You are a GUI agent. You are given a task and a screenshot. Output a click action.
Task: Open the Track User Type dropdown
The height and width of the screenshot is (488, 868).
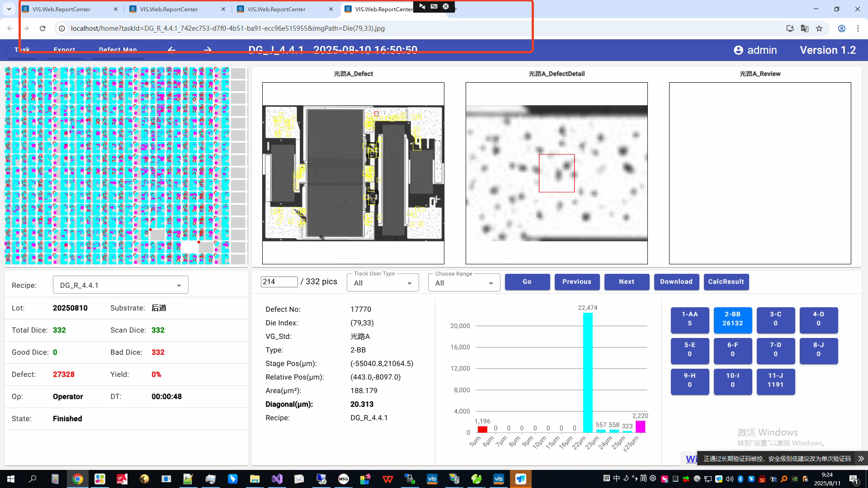coord(382,283)
